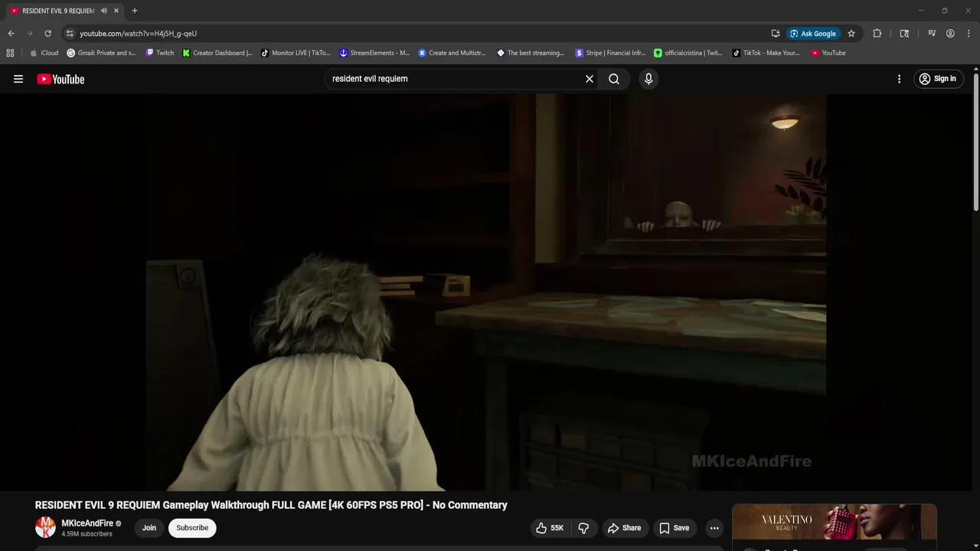Go back in browser history
This screenshot has height=551, width=980.
pyautogui.click(x=11, y=34)
